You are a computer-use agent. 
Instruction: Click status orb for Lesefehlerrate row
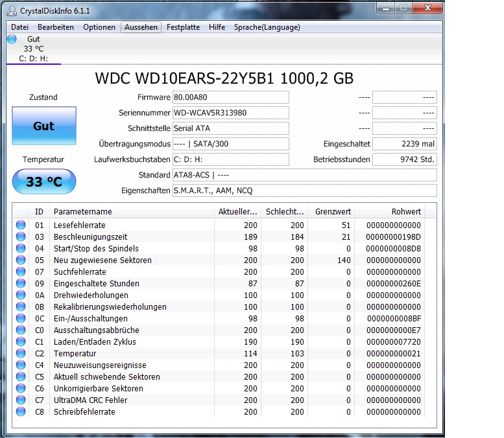pos(21,225)
